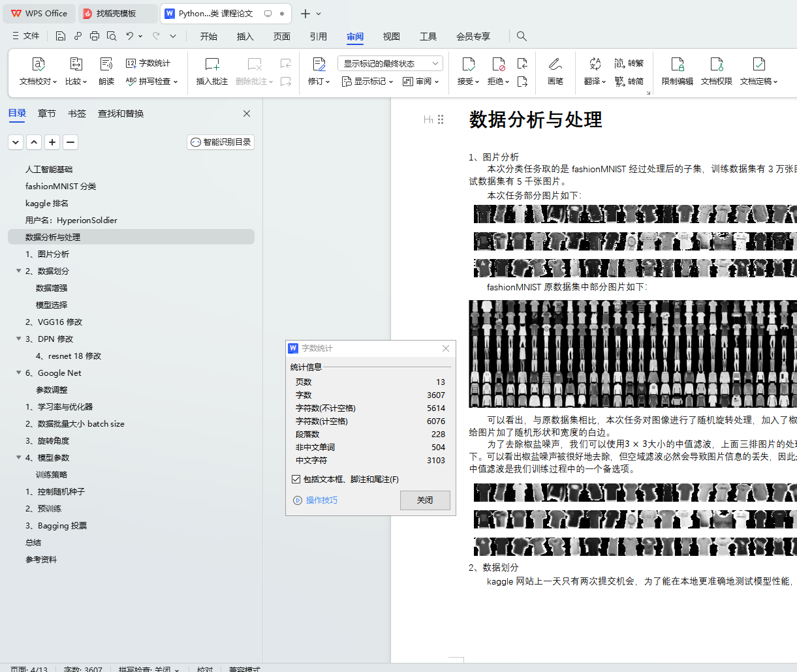
Task: Click the 比较 compare documents icon
Action: point(76,64)
